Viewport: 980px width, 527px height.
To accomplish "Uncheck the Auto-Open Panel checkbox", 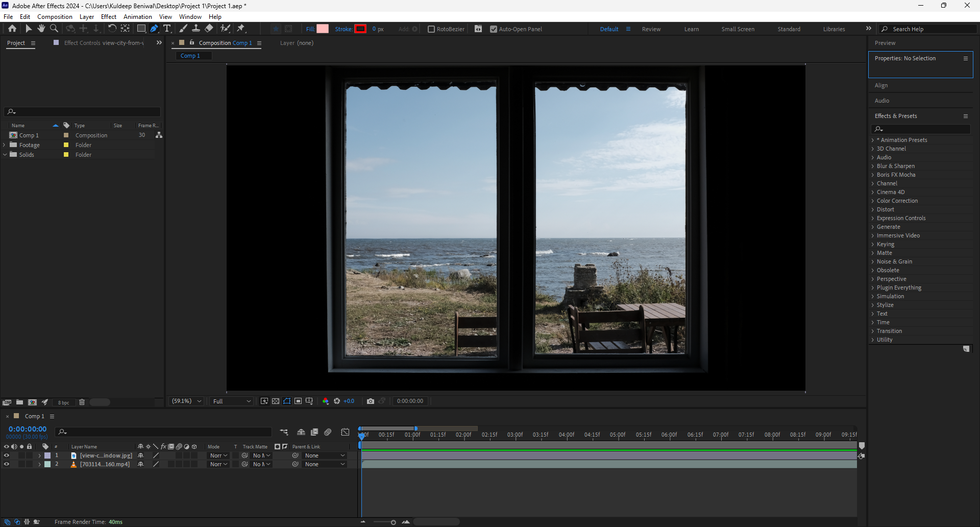I will tap(494, 29).
